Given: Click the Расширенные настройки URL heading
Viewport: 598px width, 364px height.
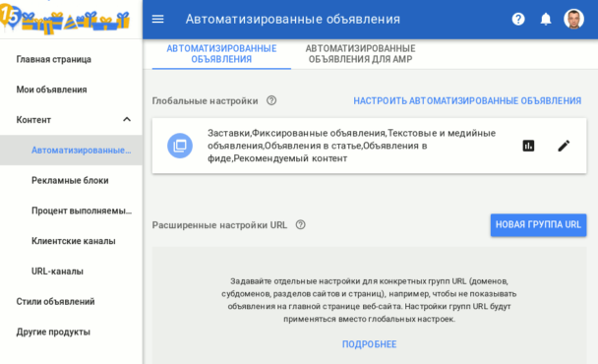Looking at the screenshot, I should [219, 224].
